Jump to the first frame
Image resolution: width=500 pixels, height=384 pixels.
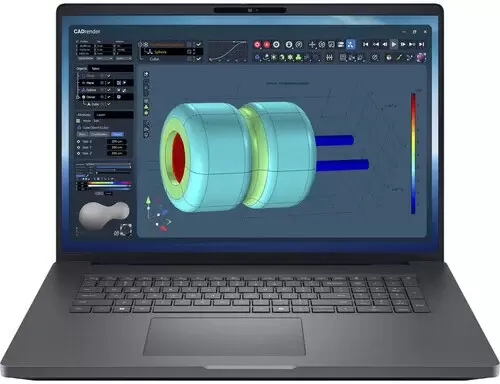click(x=366, y=44)
